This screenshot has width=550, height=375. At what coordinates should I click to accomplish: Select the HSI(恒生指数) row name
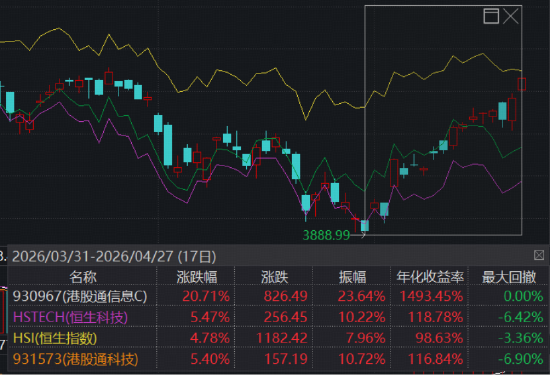(55, 338)
